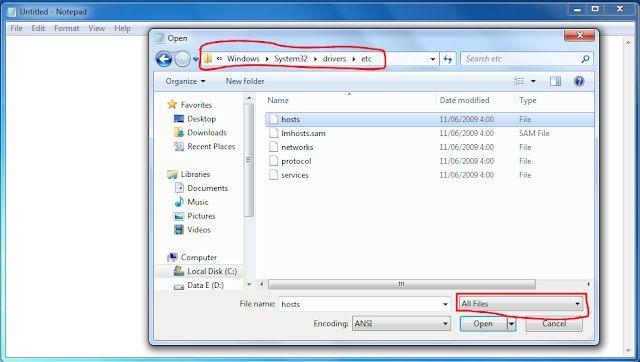Image resolution: width=640 pixels, height=362 pixels.
Task: Click the folder icon in the address bar
Action: point(208,58)
